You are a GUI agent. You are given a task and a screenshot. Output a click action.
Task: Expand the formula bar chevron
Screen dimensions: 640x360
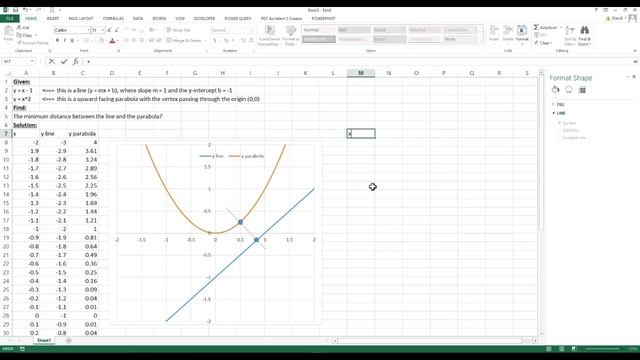[635, 62]
